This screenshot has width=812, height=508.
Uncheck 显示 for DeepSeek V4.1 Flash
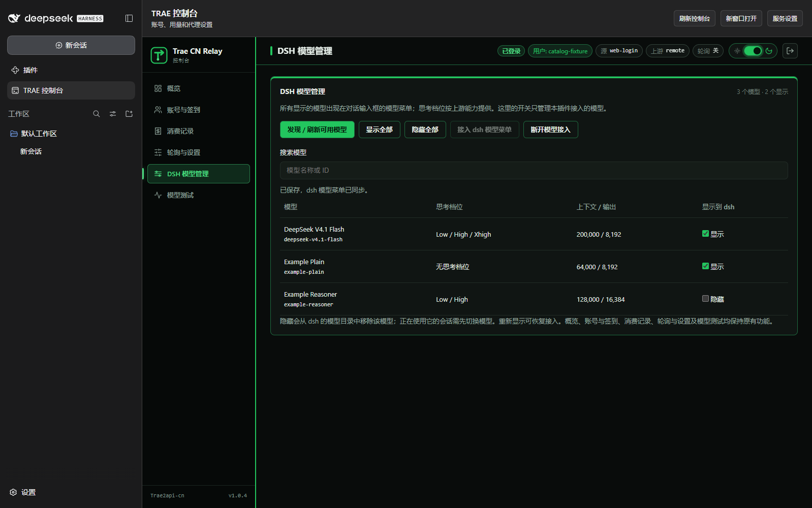[x=705, y=234]
